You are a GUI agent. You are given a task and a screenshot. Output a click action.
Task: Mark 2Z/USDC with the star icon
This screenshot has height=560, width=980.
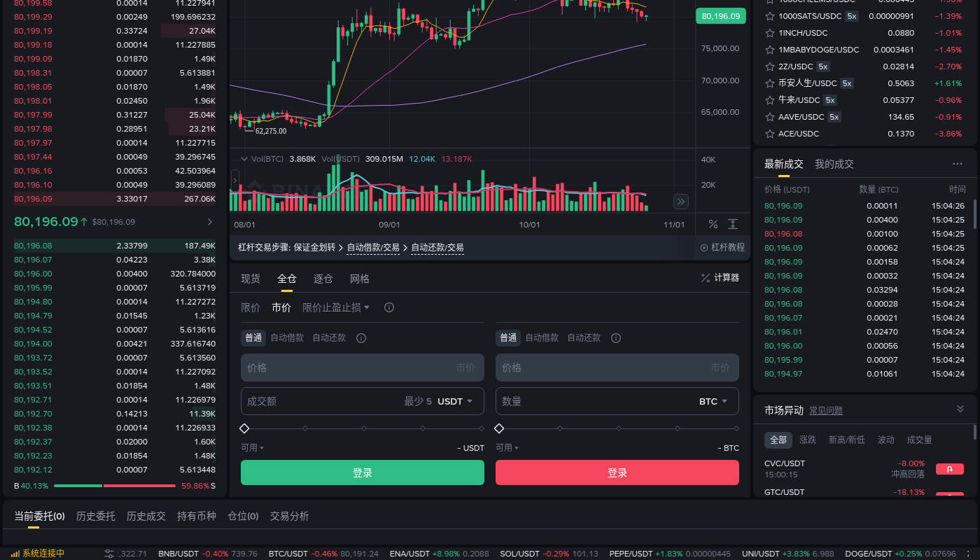pyautogui.click(x=770, y=66)
